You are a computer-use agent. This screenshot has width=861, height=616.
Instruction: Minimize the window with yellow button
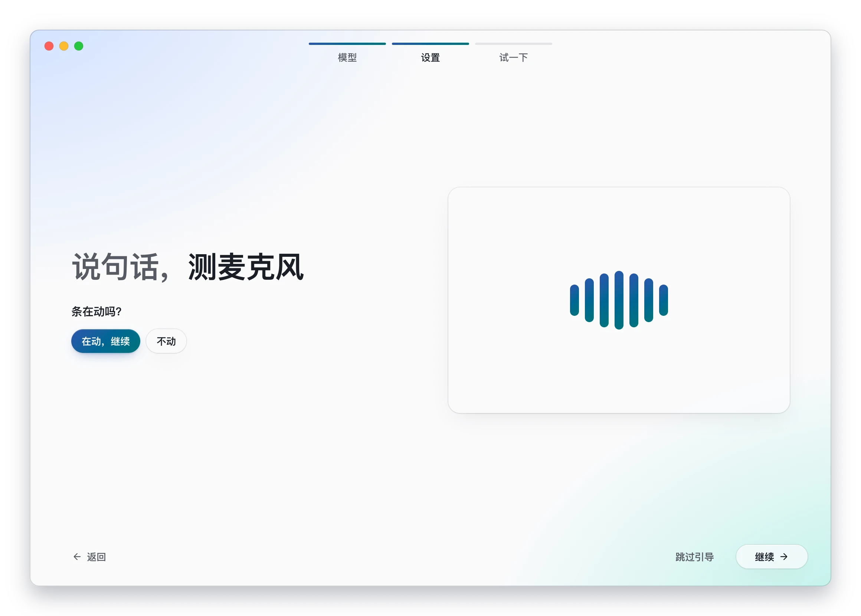click(x=64, y=46)
